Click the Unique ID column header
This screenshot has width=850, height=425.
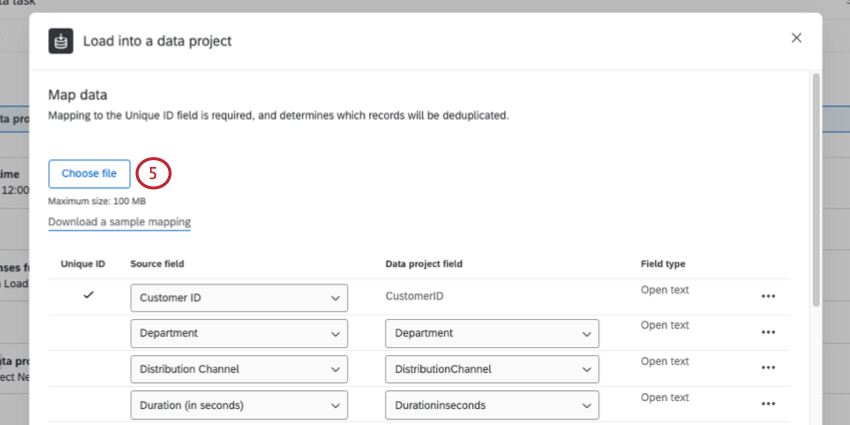tap(83, 264)
